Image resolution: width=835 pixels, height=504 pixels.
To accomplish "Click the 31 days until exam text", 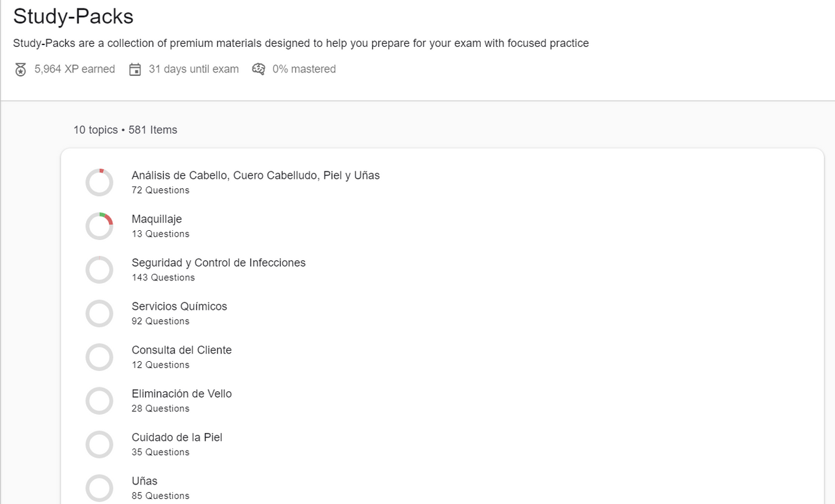I will 193,69.
